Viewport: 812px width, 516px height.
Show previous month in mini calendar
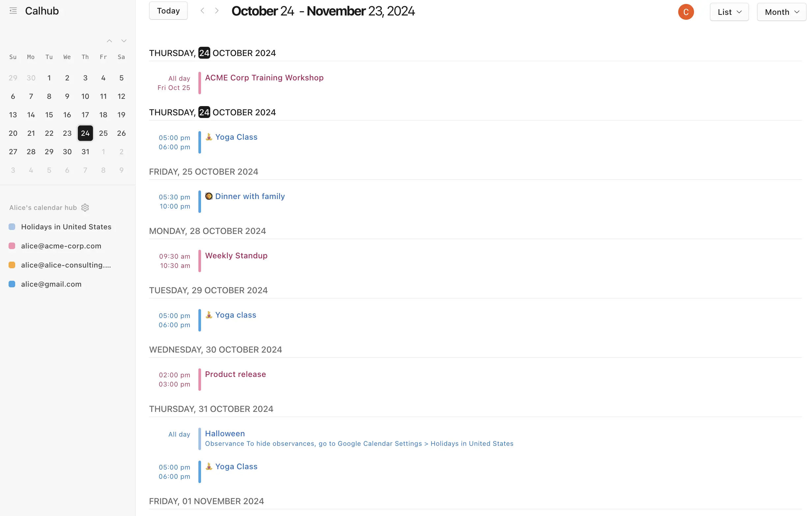[109, 41]
